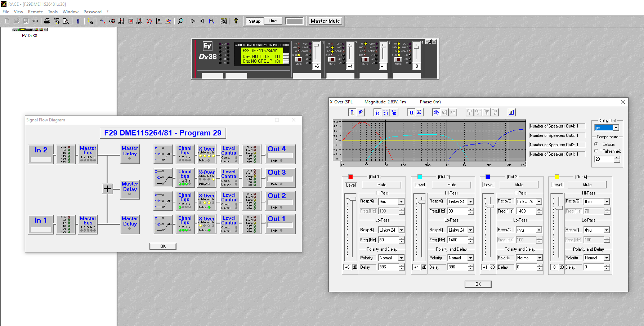Click the phase display icon in X-Over toolbar

[x=361, y=112]
